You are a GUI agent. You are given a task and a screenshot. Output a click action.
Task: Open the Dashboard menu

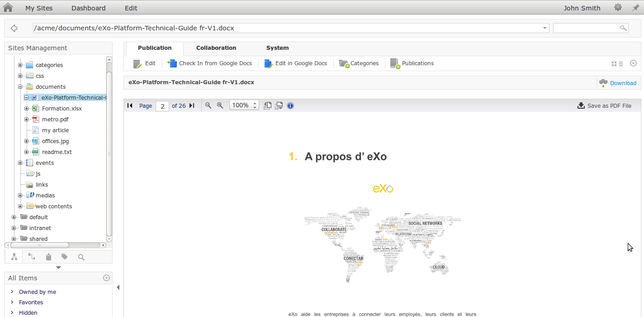(x=89, y=8)
